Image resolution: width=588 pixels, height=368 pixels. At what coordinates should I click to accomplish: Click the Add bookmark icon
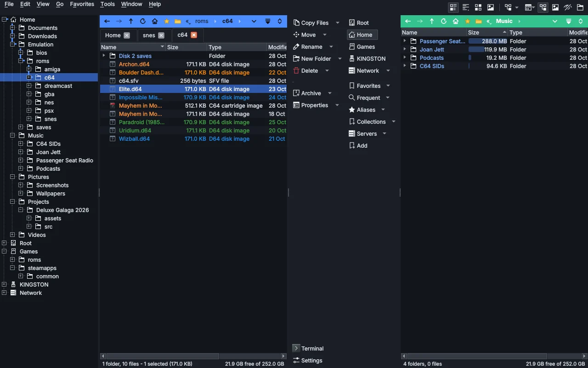352,145
